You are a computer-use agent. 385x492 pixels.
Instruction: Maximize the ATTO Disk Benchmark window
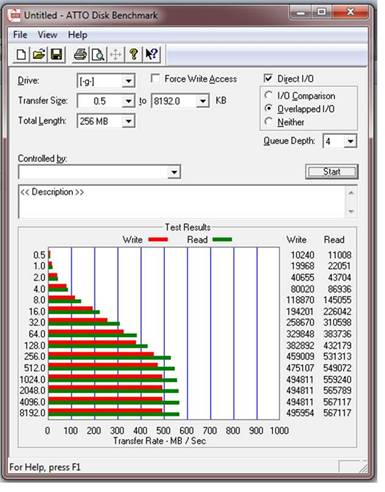(x=321, y=12)
